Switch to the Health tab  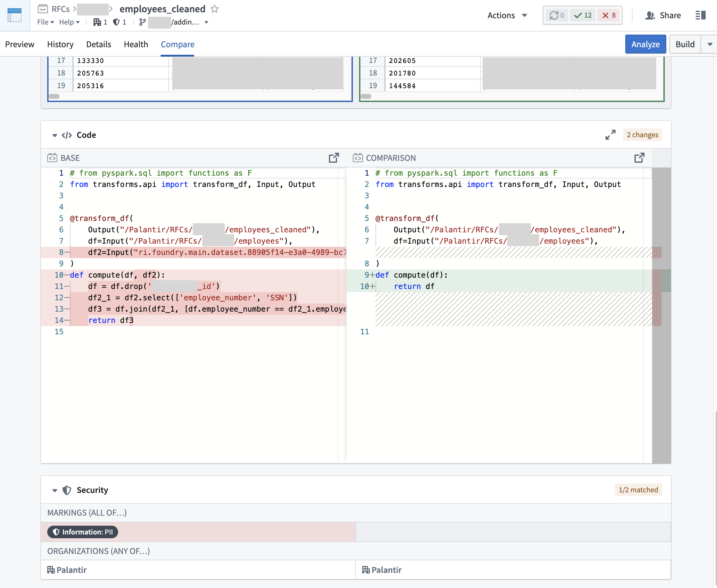pos(136,44)
